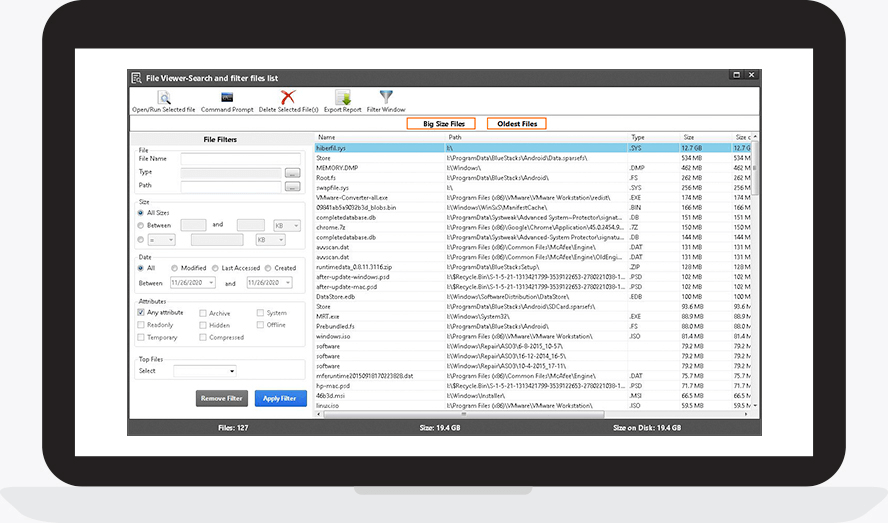This screenshot has height=523, width=888.
Task: Select the hiberfil.sys row
Action: click(x=532, y=148)
